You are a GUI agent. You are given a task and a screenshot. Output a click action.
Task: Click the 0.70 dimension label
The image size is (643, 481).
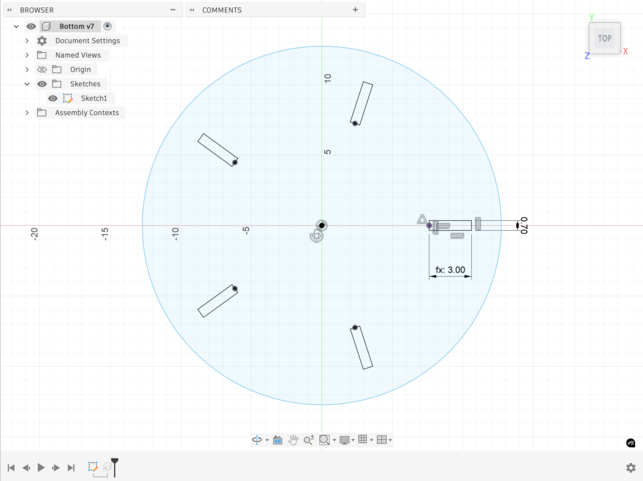524,225
